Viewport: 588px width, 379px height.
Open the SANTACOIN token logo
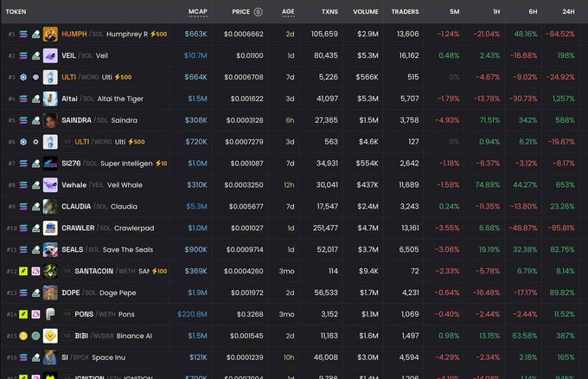click(x=50, y=272)
